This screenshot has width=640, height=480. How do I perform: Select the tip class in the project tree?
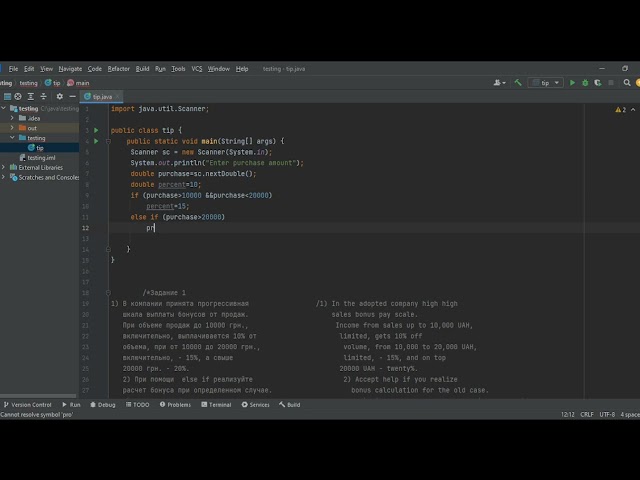40,148
